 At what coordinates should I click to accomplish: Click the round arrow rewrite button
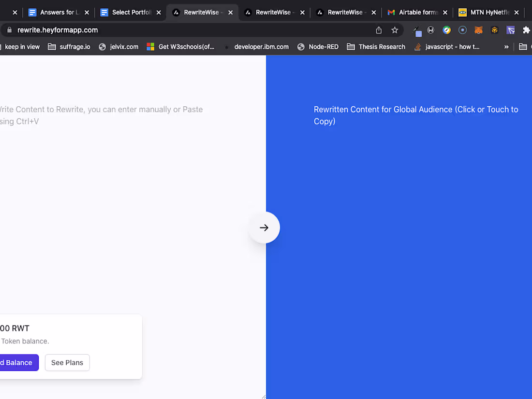264,228
